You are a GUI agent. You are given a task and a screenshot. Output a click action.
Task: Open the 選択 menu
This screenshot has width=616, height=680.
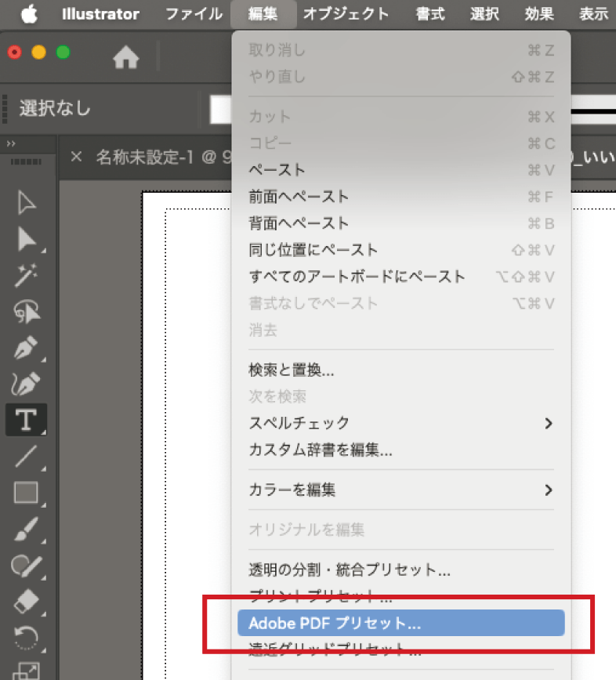(484, 14)
